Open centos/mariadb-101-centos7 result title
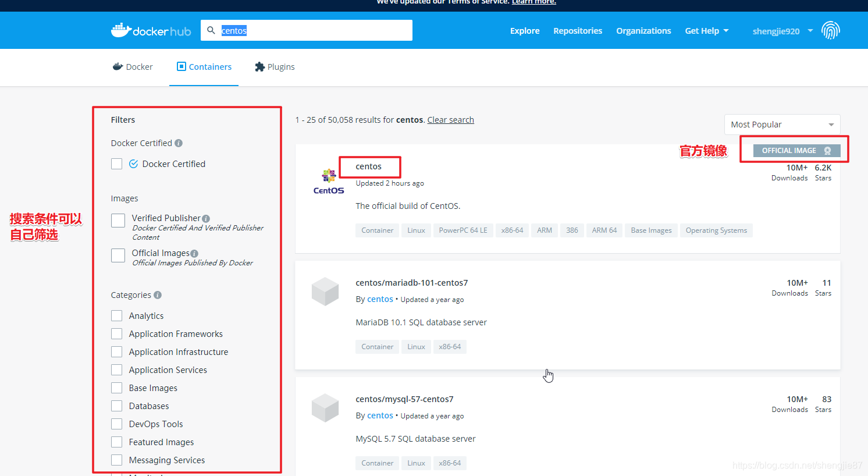 [412, 283]
